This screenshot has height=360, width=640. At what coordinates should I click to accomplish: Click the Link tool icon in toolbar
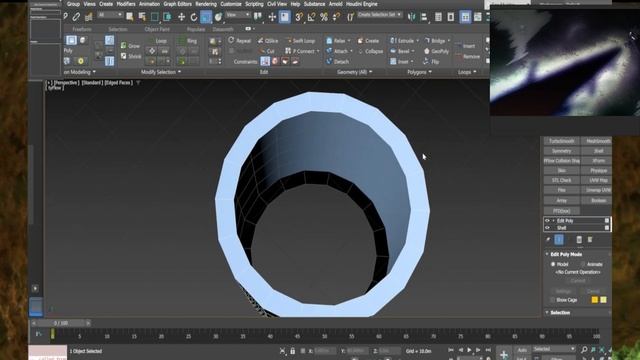point(76,17)
